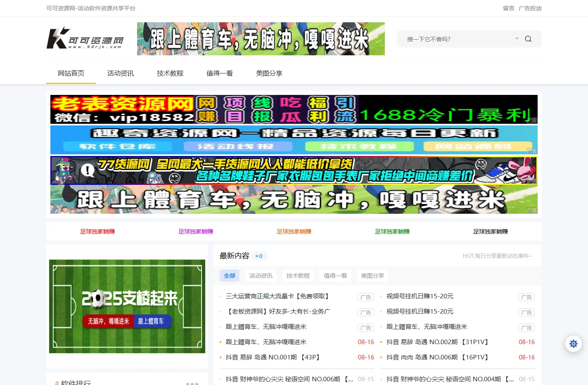The image size is (588, 385).
Task: Select the 美图分享 filter tab under 最新内容
Action: pos(372,276)
